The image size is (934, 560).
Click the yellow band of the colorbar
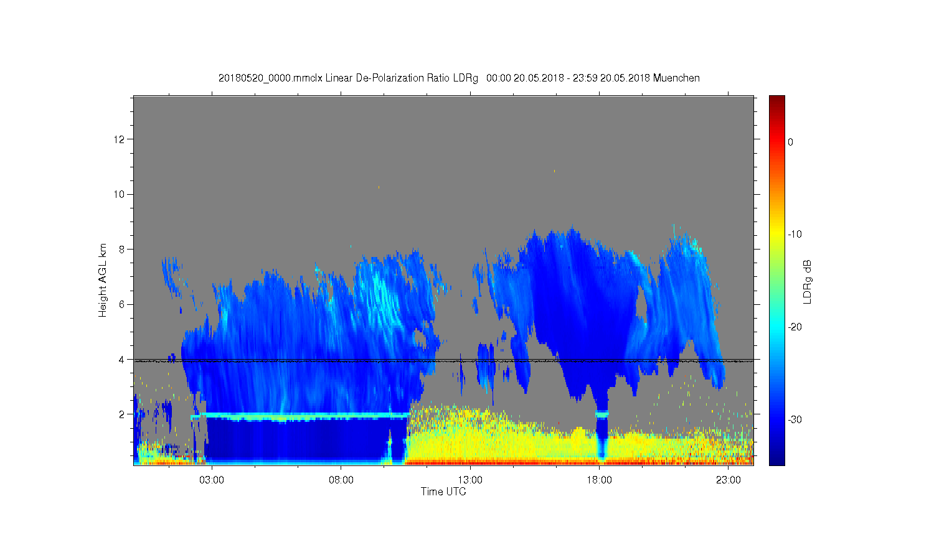pos(777,235)
